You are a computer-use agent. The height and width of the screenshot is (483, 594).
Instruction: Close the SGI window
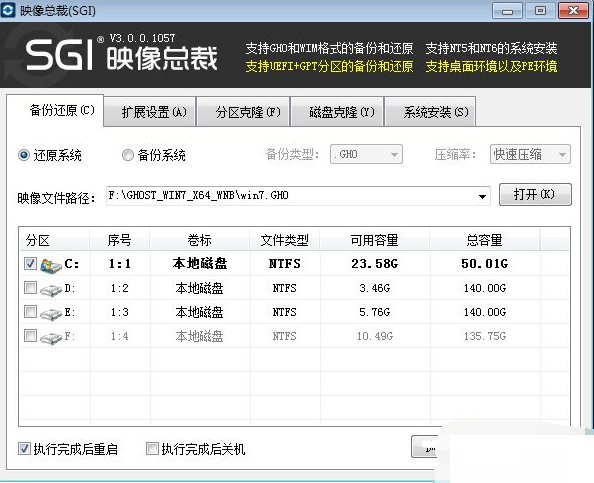pyautogui.click(x=573, y=11)
